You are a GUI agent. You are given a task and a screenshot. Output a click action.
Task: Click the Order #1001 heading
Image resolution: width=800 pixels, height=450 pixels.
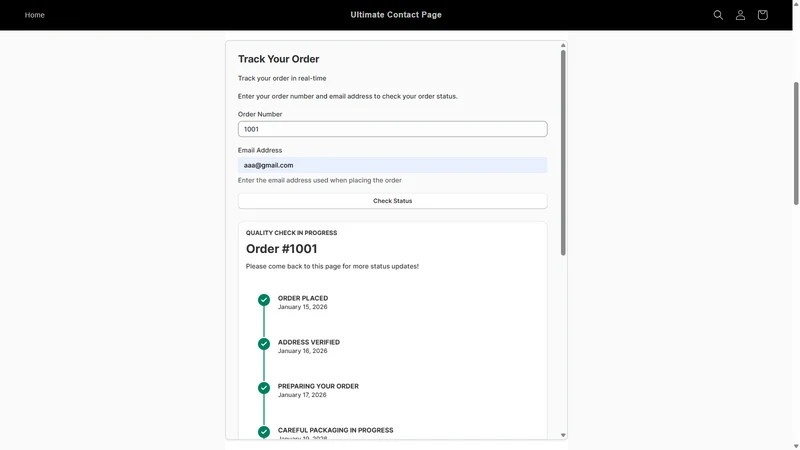(x=282, y=248)
